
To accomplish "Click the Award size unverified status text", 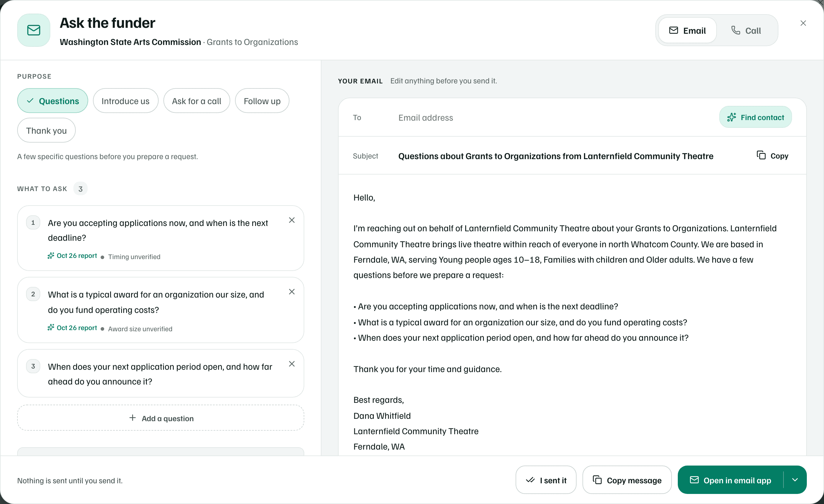I will coord(140,329).
